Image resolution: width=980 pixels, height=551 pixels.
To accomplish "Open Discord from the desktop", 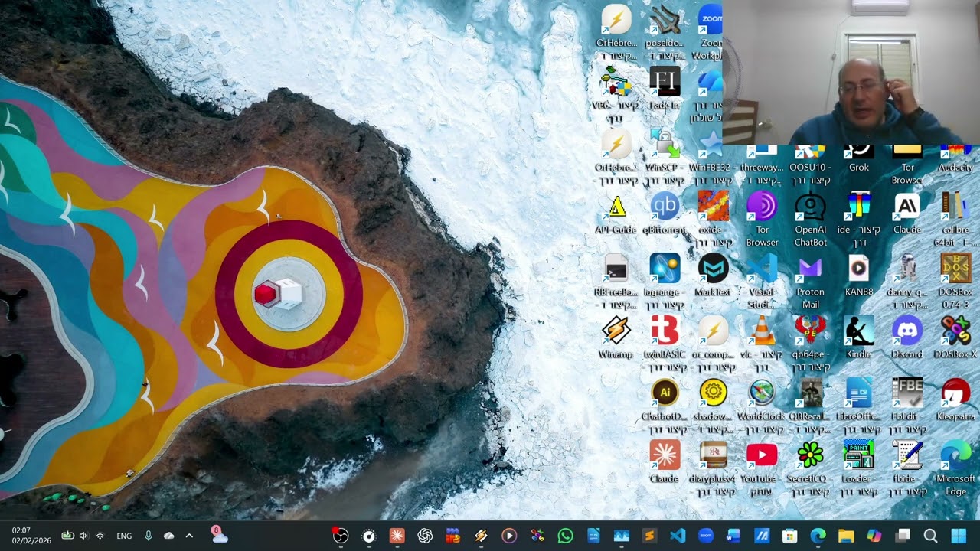I will click(907, 331).
